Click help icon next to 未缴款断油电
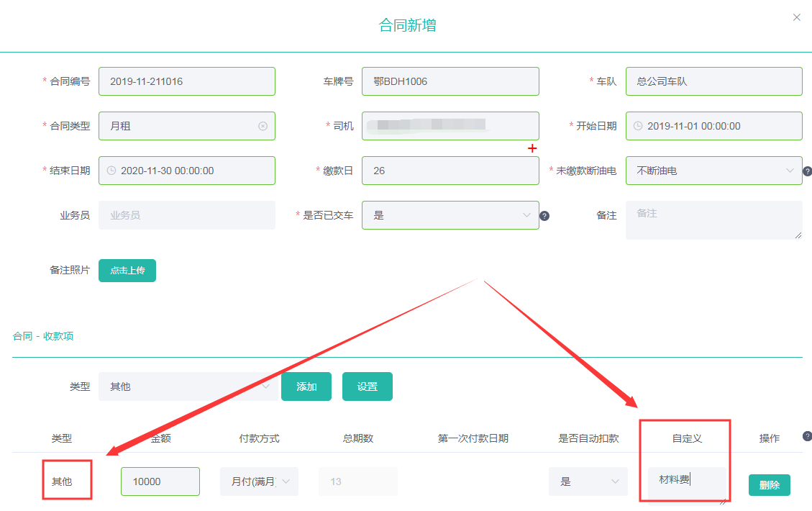 pyautogui.click(x=807, y=171)
